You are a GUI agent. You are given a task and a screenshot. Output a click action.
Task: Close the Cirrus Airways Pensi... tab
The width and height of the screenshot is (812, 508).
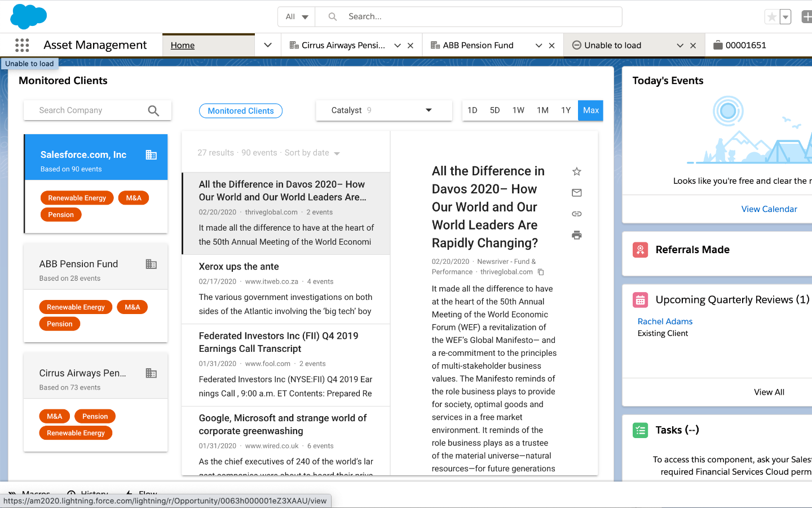pos(411,46)
